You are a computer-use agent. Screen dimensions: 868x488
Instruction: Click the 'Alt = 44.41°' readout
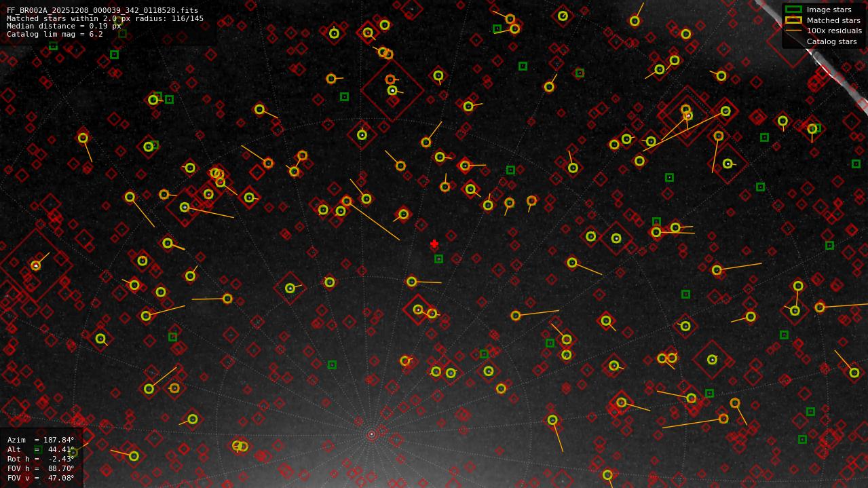pos(41,449)
